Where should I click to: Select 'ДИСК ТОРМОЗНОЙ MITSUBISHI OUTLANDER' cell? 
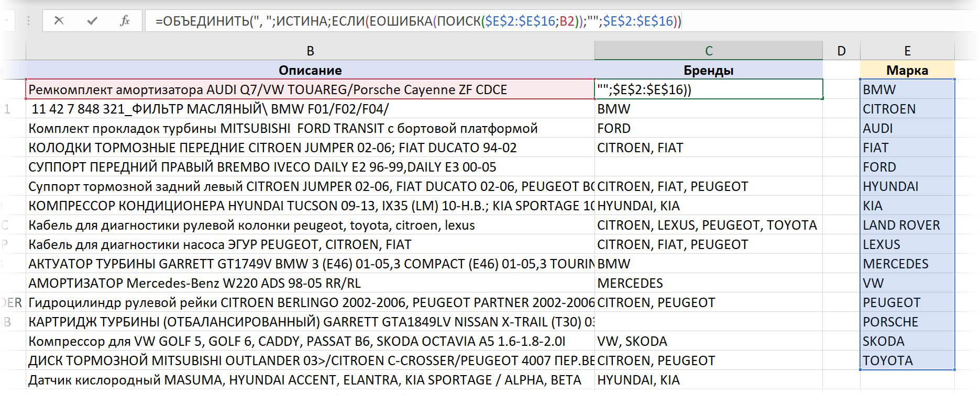tap(310, 360)
